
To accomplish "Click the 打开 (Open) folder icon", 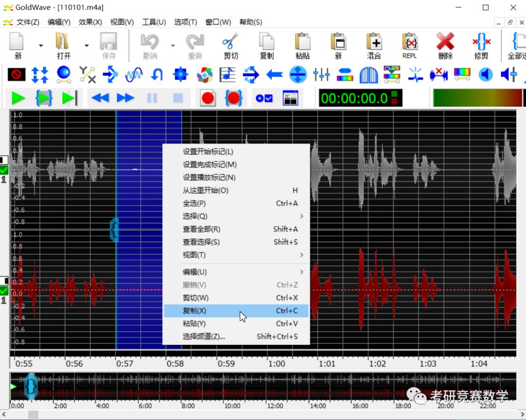I will [62, 42].
